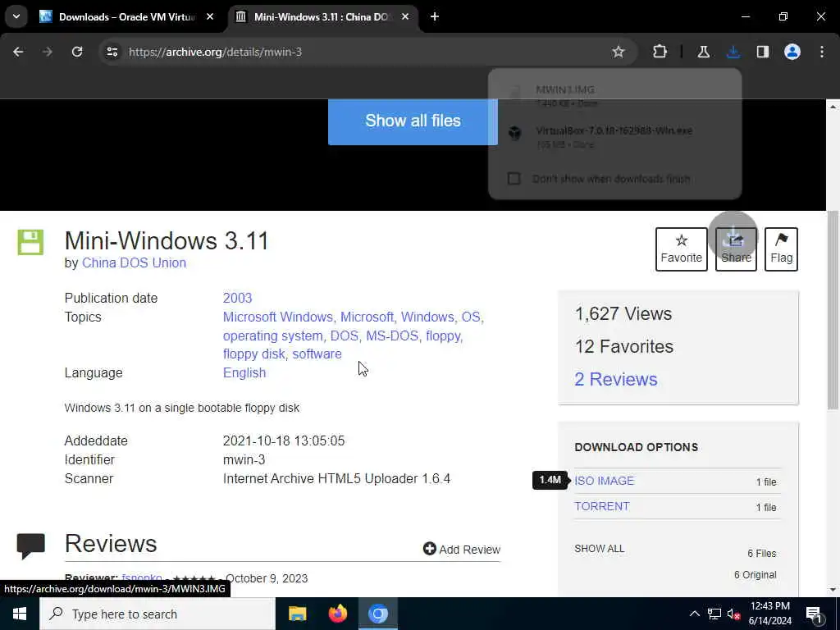
Task: Open a new browser tab
Action: tap(435, 16)
